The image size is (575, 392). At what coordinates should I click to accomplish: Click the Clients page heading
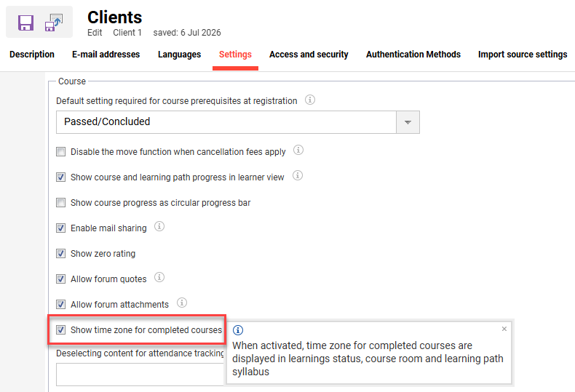115,17
